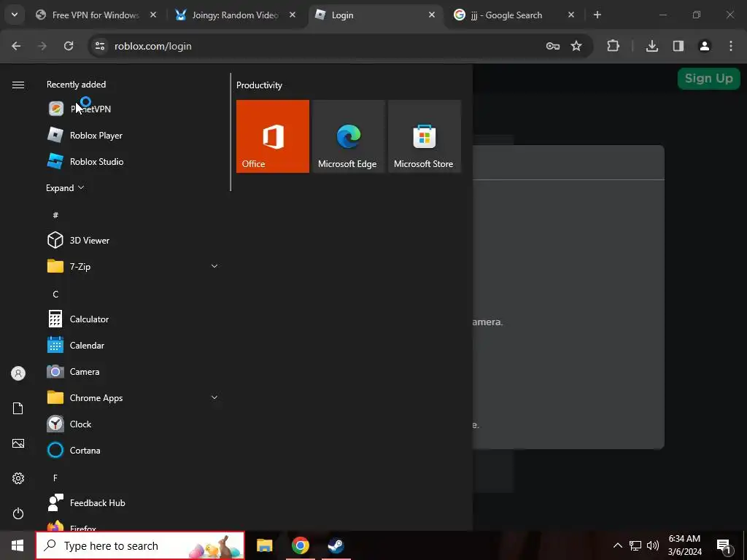This screenshot has height=560, width=747.
Task: Open Documents from the Start sidebar
Action: tap(18, 408)
